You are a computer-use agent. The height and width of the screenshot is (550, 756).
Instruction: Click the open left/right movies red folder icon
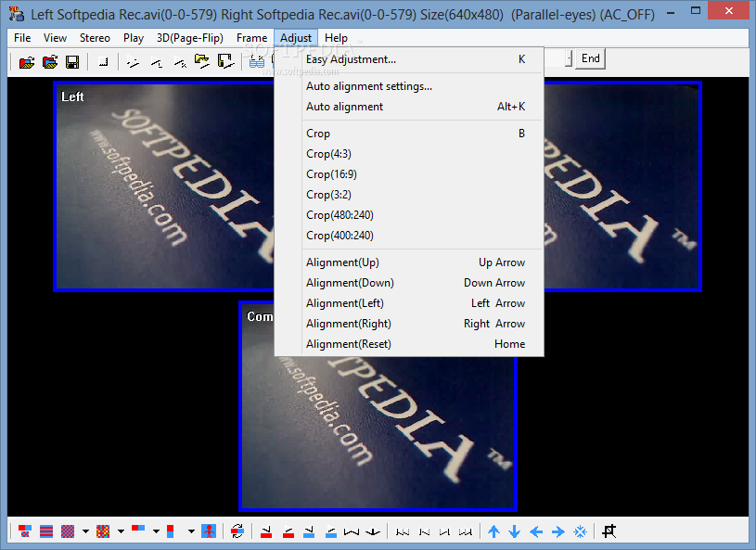[x=27, y=62]
